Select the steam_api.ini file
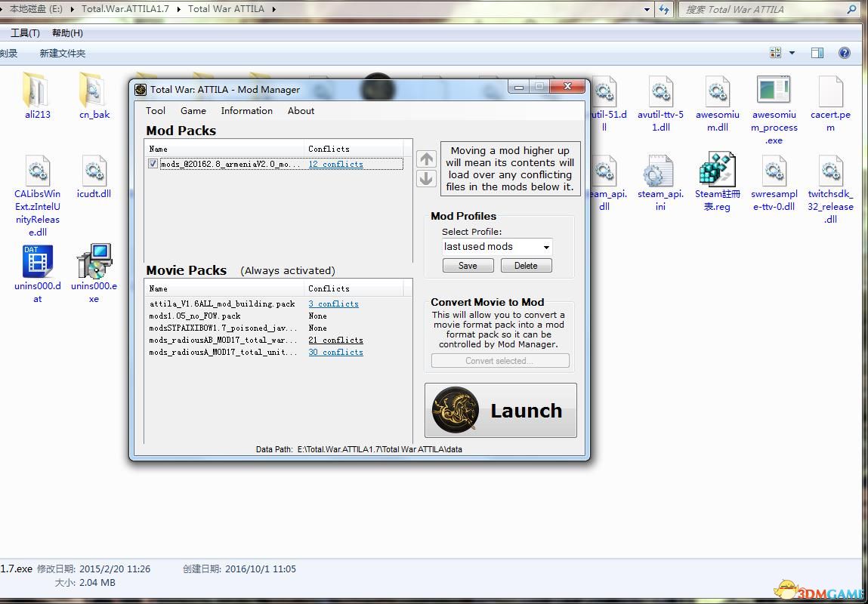The image size is (868, 604). [x=660, y=183]
